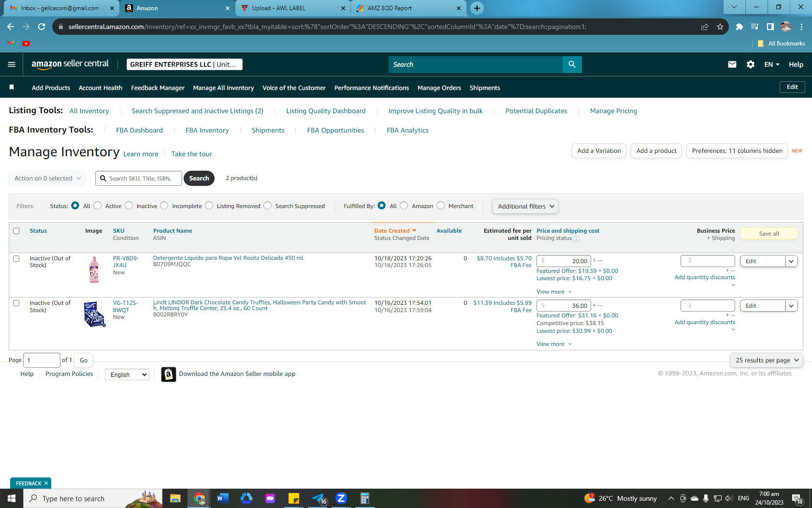
Task: Click the Search SKU, Title, ISBN field
Action: 139,178
